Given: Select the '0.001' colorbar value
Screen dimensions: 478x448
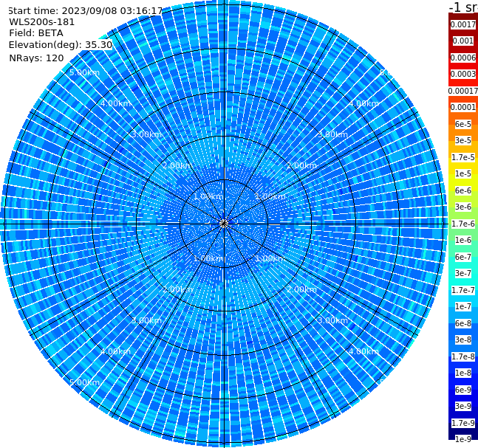Looking at the screenshot, I should click(463, 41).
